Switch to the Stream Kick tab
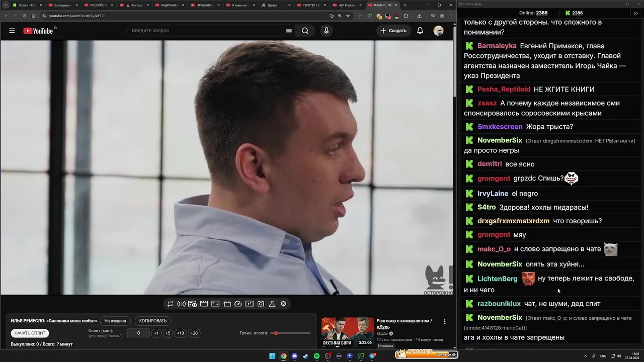This screenshot has width=644, height=362. click(x=27, y=5)
